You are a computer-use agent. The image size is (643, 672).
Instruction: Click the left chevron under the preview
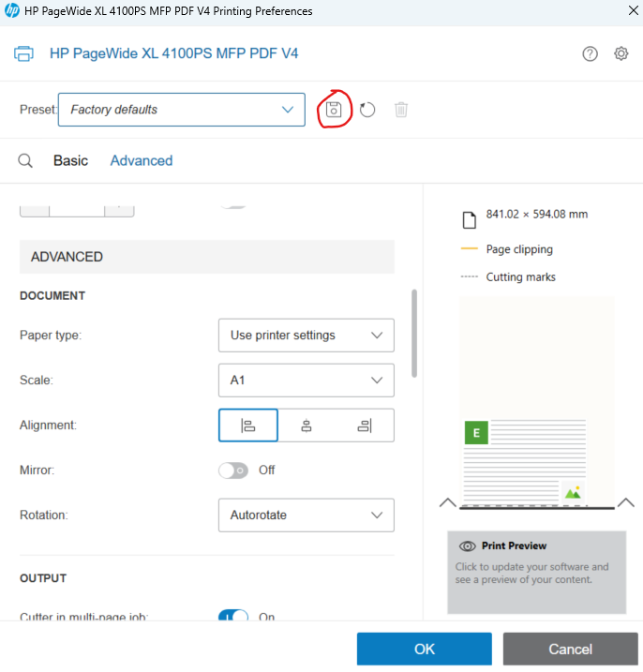447,501
